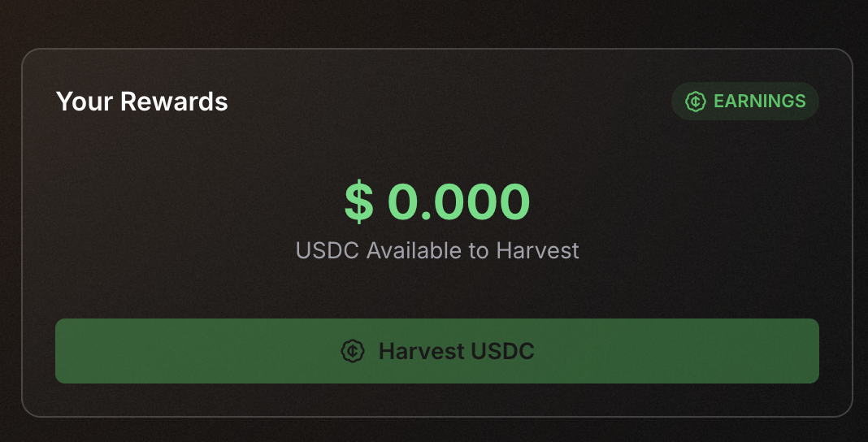The height and width of the screenshot is (442, 868).
Task: Select the green EARNINGS badge label
Action: pyautogui.click(x=744, y=102)
